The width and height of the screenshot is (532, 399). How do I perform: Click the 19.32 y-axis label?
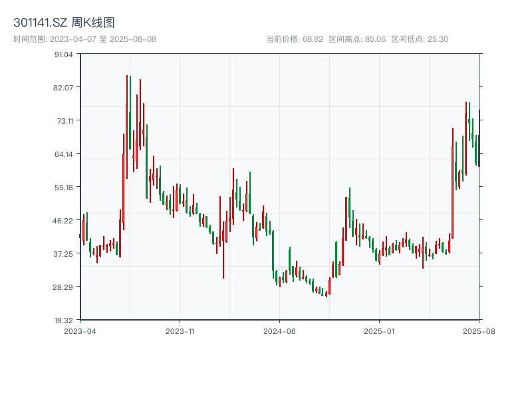(65, 320)
